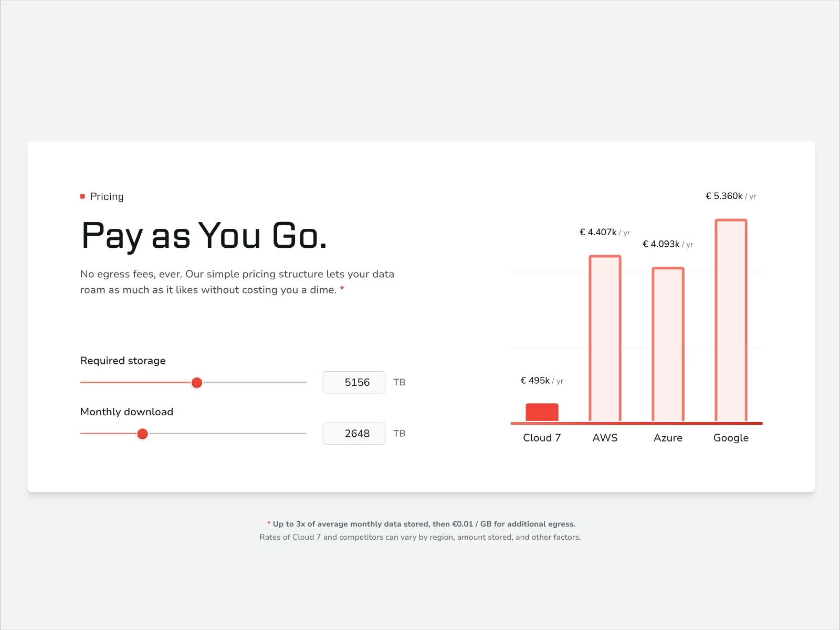
Task: Click the red asterisk after 'costing you a dime'
Action: coord(342,289)
